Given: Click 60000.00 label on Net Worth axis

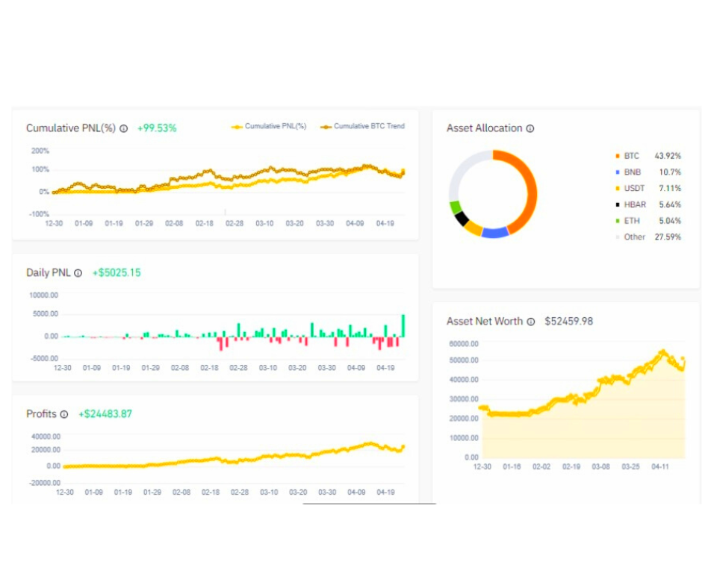Looking at the screenshot, I should click(x=464, y=344).
